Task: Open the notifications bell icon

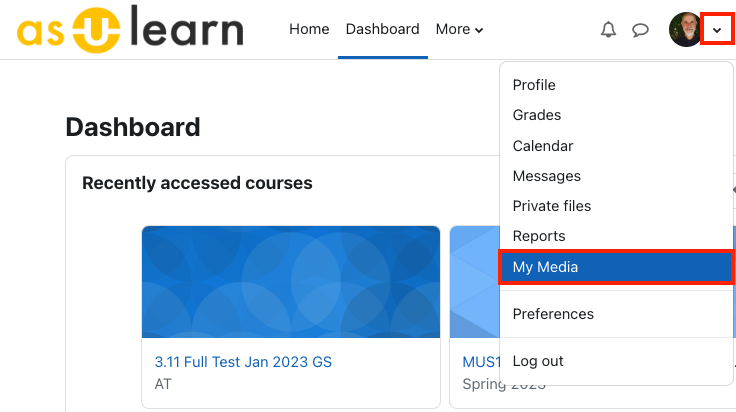Action: pyautogui.click(x=608, y=30)
